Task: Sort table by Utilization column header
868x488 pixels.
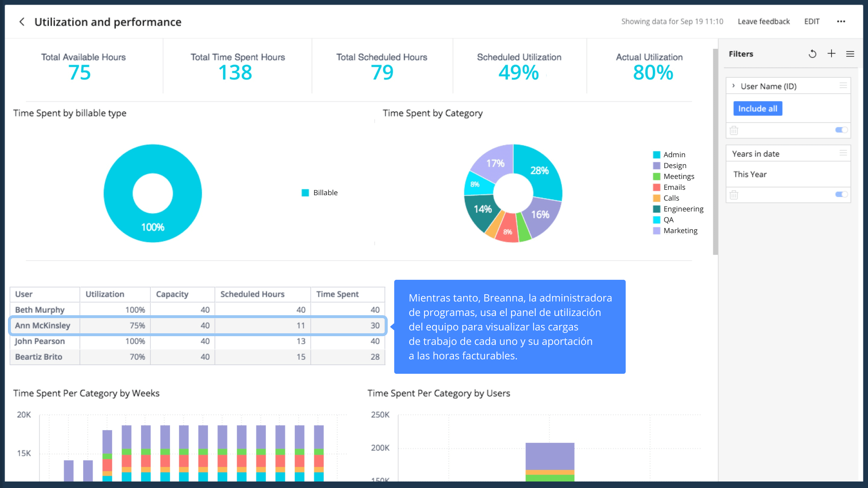Action: pos(115,294)
